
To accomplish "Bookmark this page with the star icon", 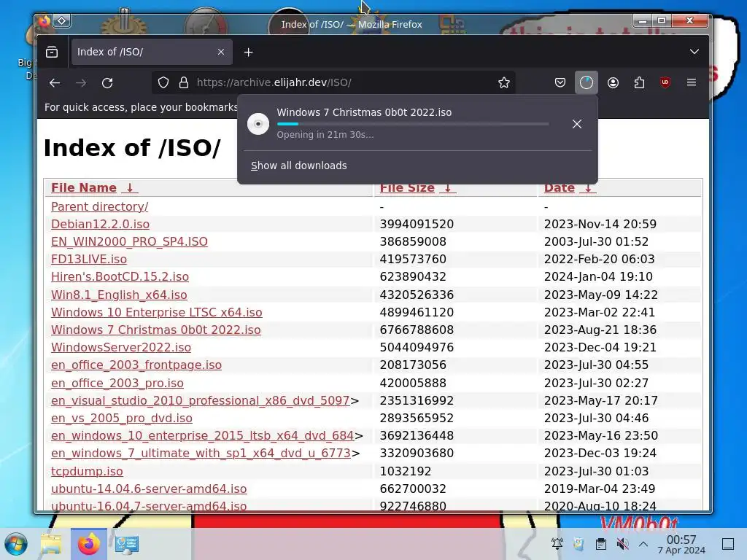I will (x=504, y=83).
